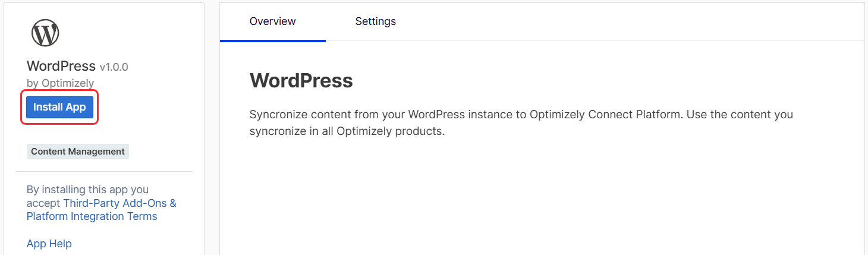Image resolution: width=868 pixels, height=255 pixels.
Task: Click blank area below the overview description
Action: 542,196
